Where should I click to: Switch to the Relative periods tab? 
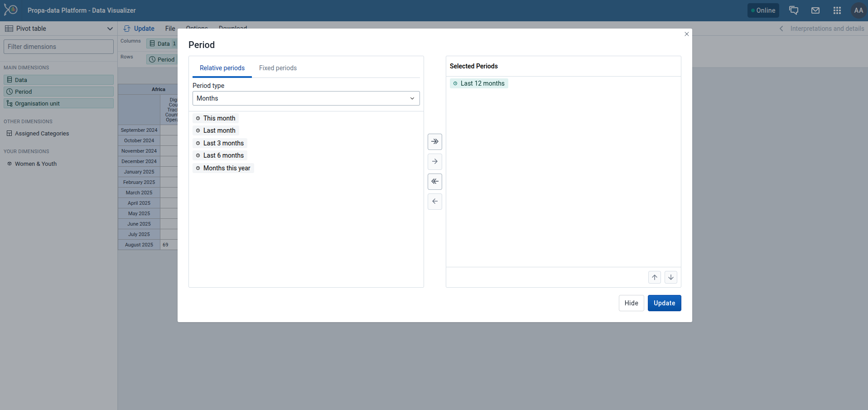222,68
